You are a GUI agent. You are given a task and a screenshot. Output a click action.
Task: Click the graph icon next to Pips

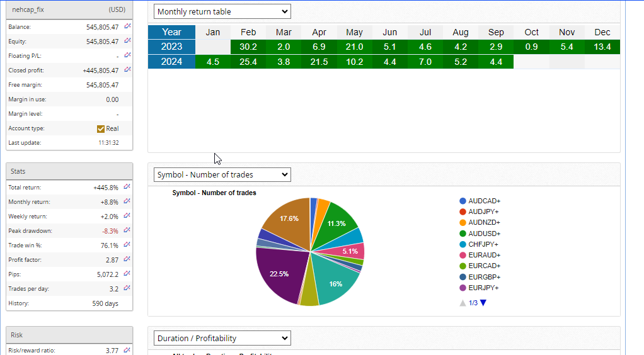[x=127, y=274]
